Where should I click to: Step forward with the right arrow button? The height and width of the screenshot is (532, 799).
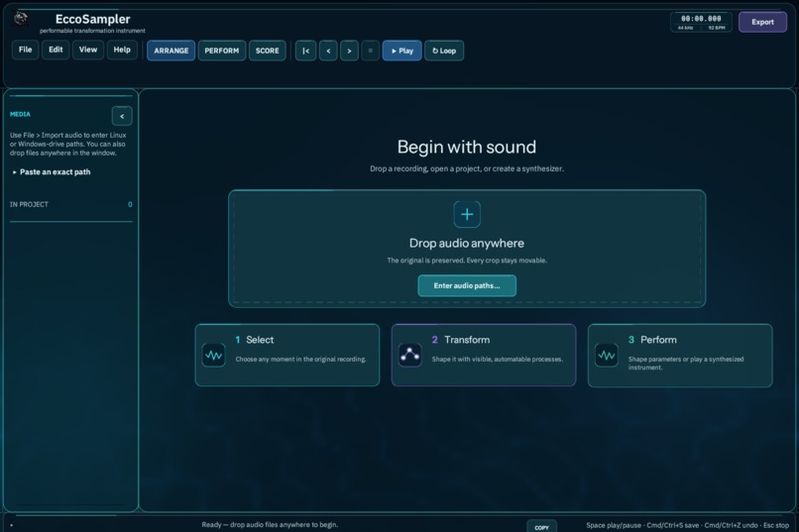click(x=349, y=51)
